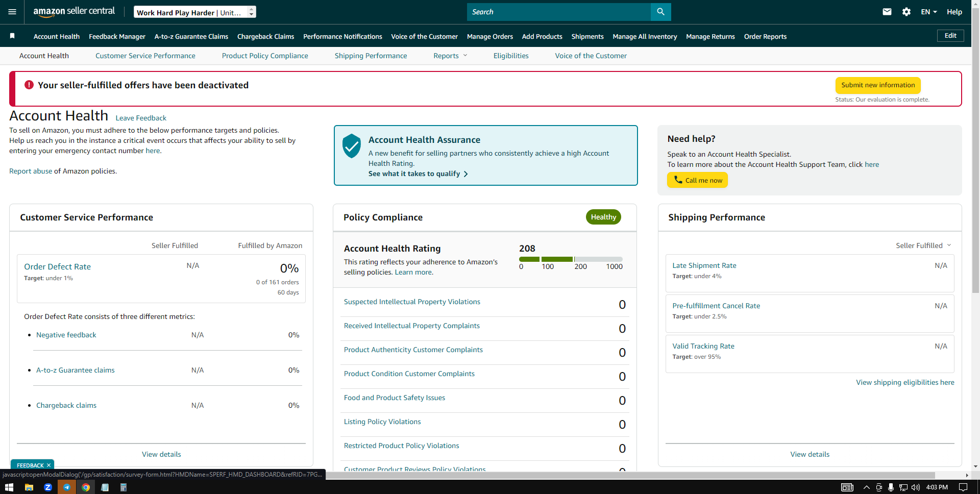Image resolution: width=980 pixels, height=494 pixels.
Task: Open Feedback Manager in the top menu
Action: coord(117,36)
